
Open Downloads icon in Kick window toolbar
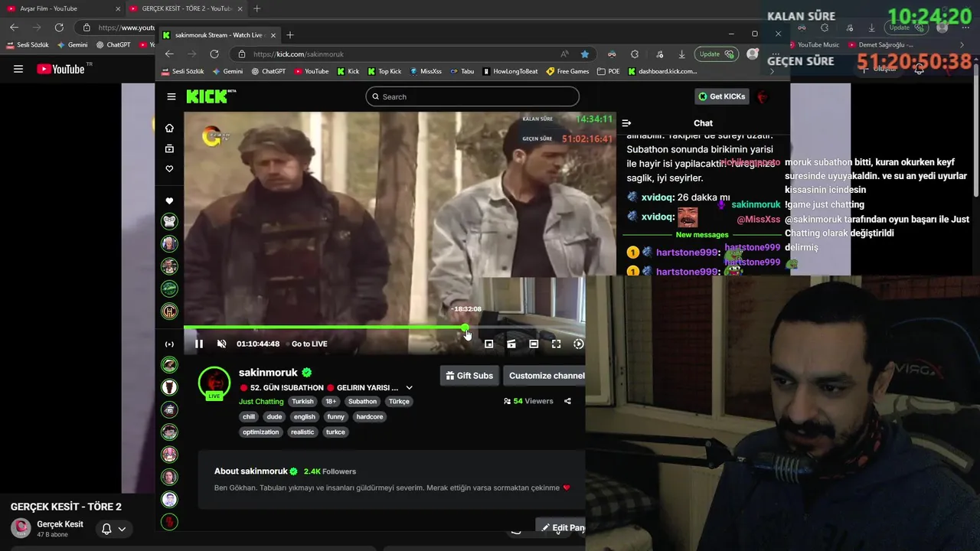(x=681, y=54)
